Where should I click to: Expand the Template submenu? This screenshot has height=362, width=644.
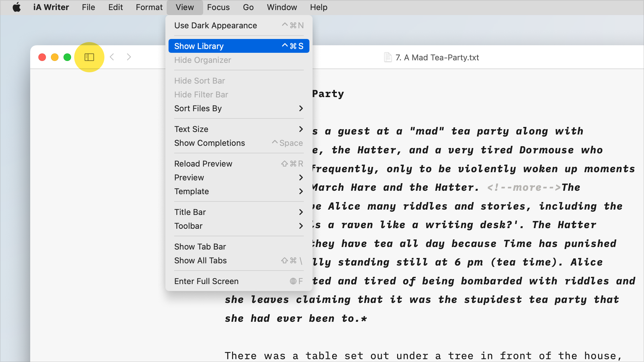[239, 191]
